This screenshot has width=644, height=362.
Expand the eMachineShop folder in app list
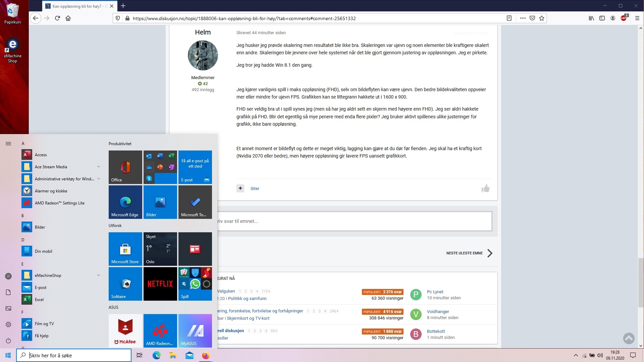98,275
